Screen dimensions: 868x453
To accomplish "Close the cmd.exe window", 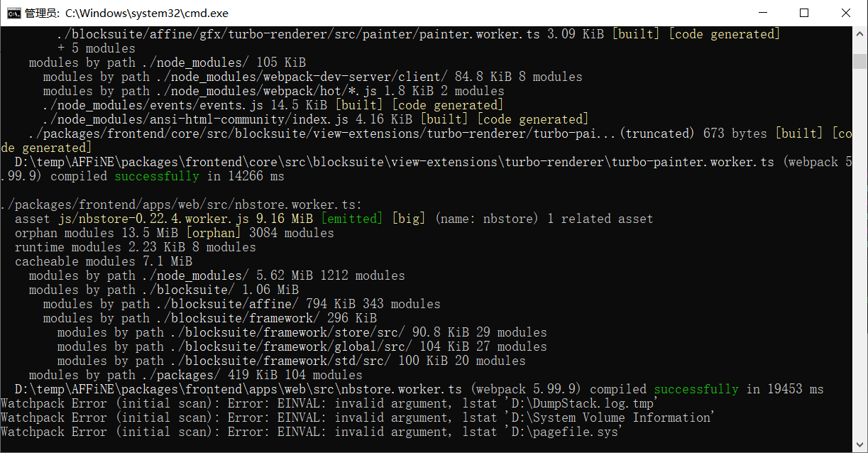I will (x=846, y=13).
